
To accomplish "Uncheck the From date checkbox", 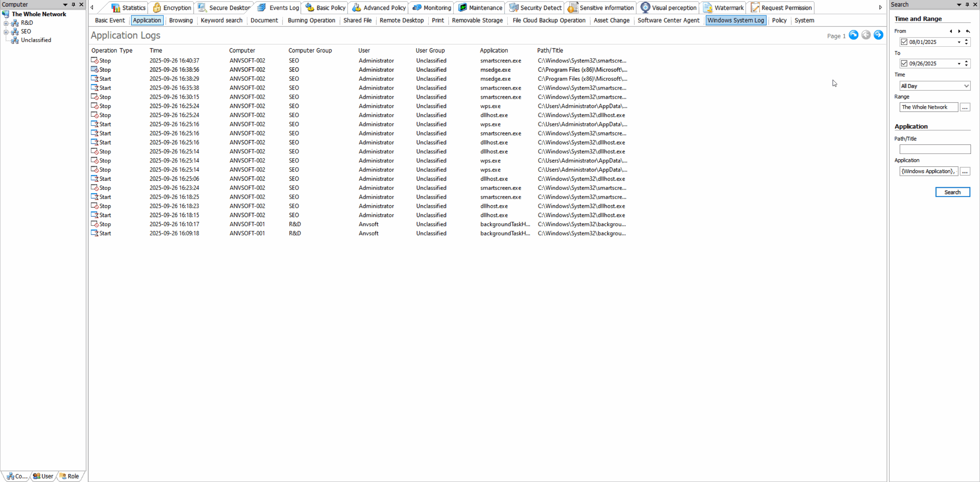I will (903, 42).
